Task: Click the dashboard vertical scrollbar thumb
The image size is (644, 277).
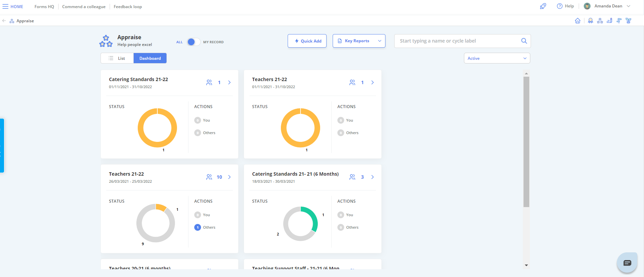Action: pos(526,142)
